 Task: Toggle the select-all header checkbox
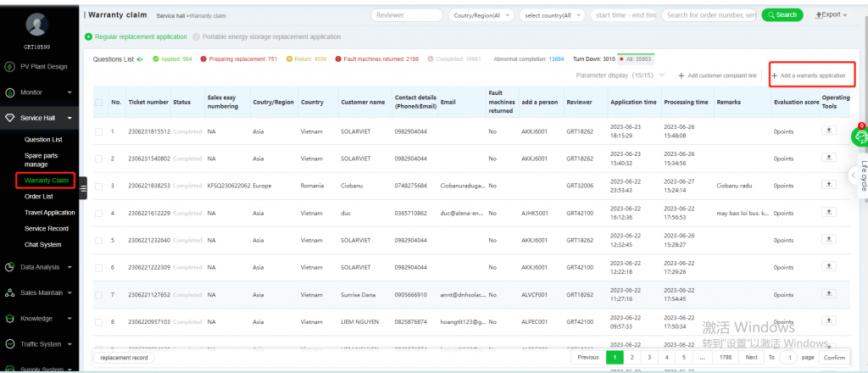point(98,103)
